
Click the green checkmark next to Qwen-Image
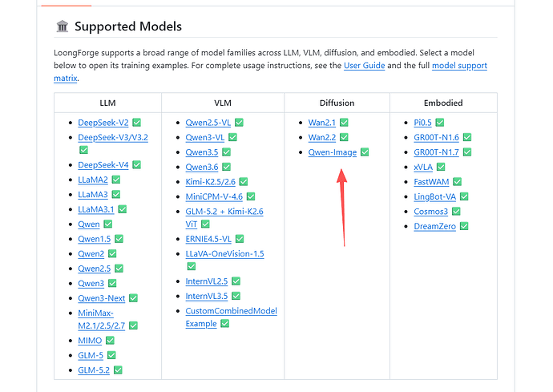coord(365,152)
